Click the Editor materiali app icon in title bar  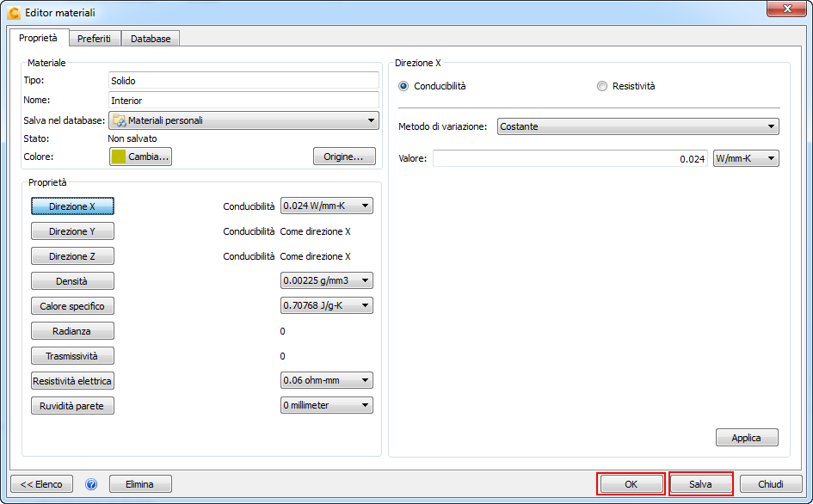(14, 13)
